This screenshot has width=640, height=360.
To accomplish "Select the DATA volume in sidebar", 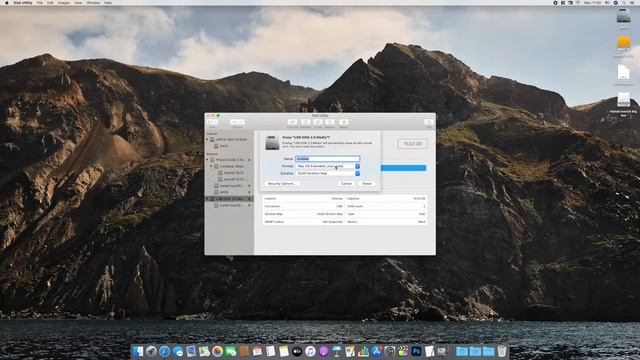I will click(x=229, y=146).
